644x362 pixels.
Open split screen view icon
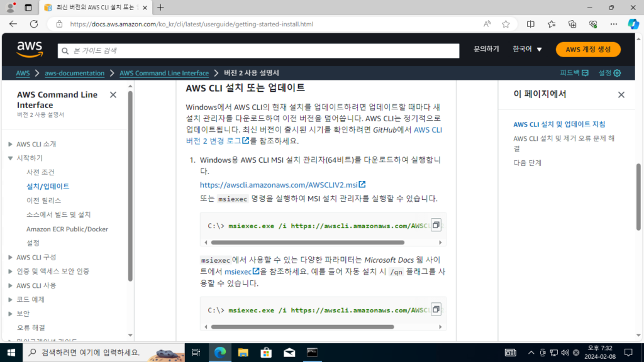click(531, 25)
